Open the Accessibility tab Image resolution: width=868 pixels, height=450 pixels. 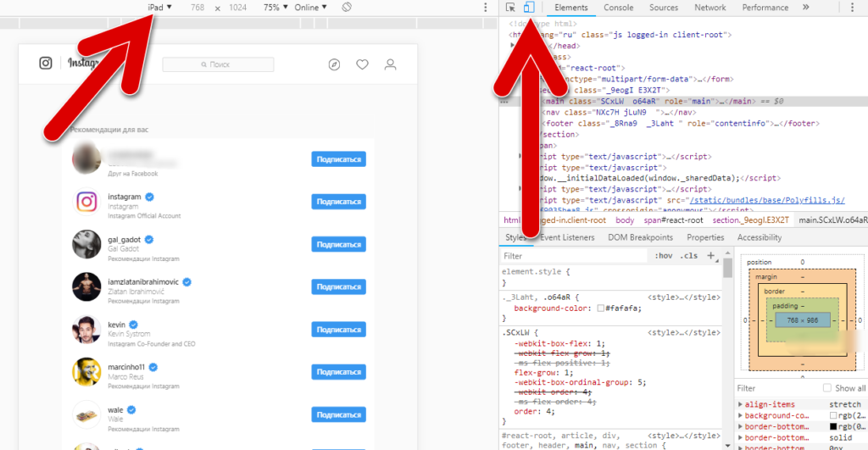tap(759, 237)
